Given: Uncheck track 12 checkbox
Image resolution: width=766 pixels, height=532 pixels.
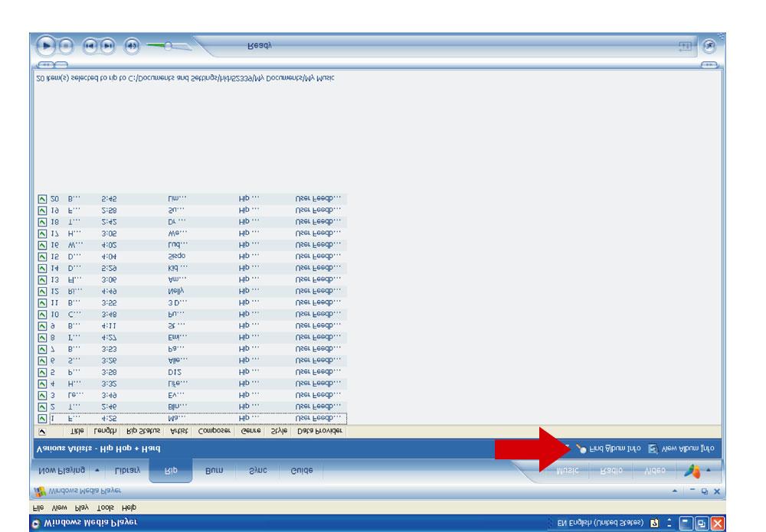Looking at the screenshot, I should 42,292.
